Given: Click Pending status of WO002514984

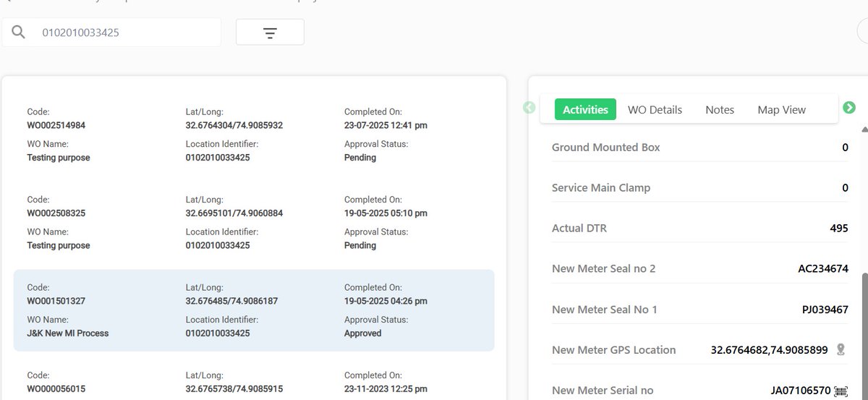Looking at the screenshot, I should 360,158.
